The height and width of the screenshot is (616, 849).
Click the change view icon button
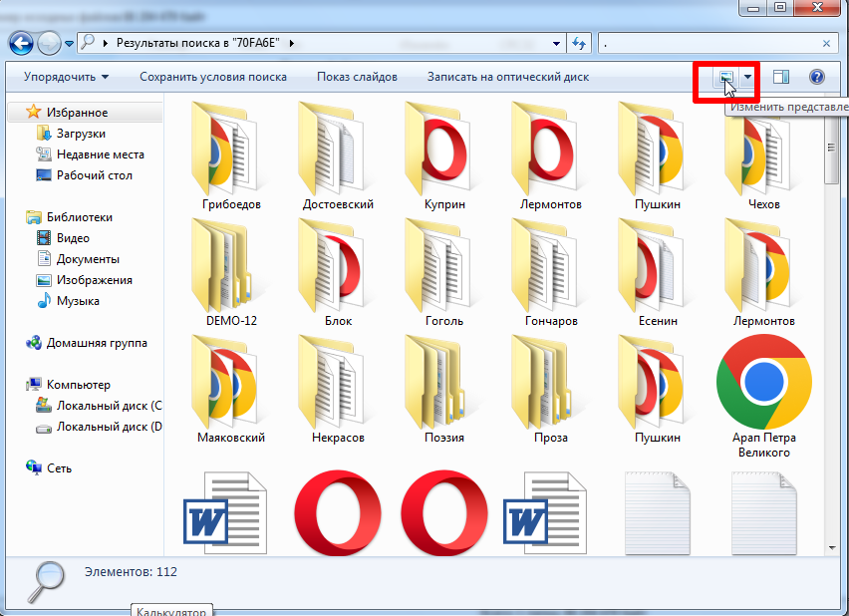[x=726, y=77]
